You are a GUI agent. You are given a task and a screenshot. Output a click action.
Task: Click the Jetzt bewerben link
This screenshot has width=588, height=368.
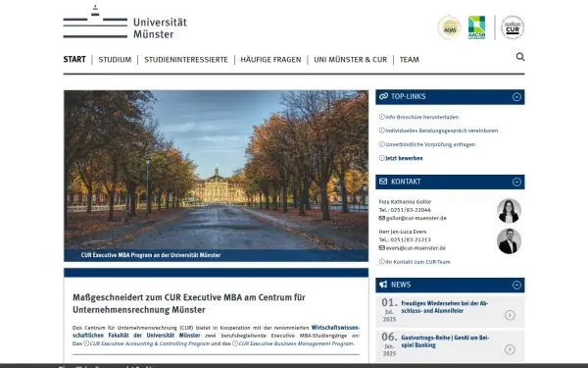coord(404,158)
